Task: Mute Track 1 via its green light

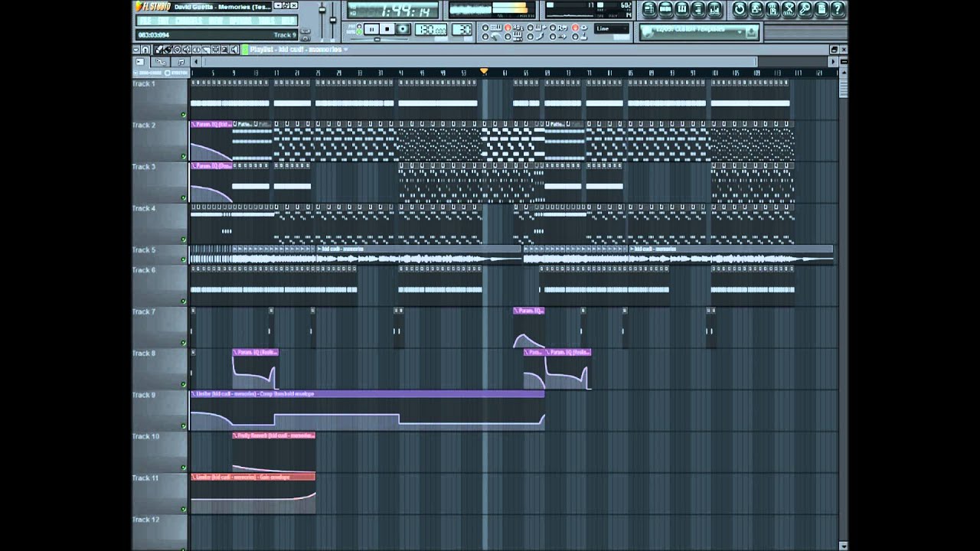Action: 184,115
